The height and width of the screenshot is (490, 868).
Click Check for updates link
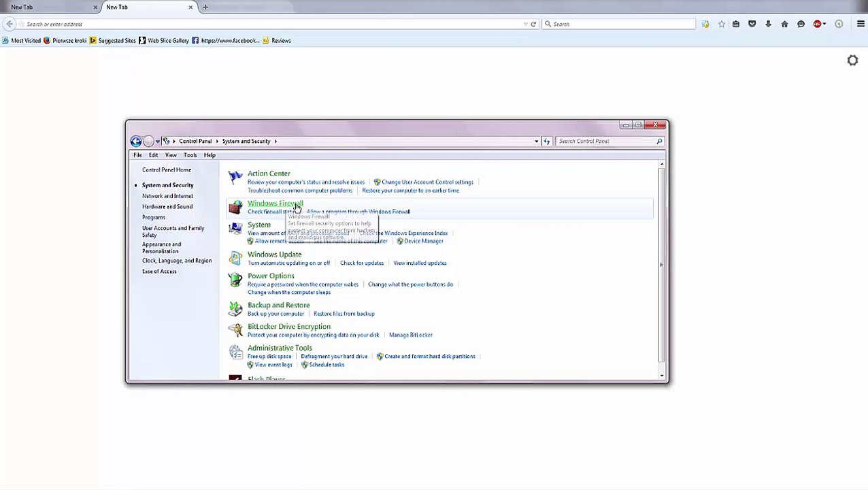point(362,263)
